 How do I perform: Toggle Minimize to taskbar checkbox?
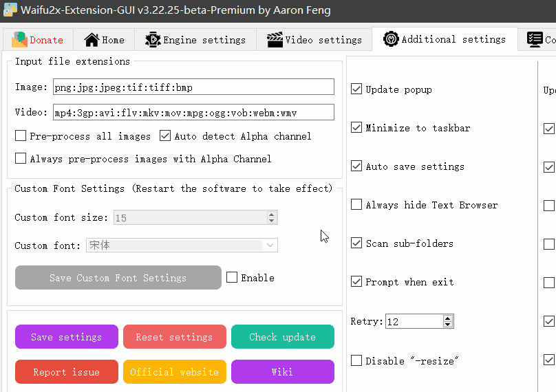[x=356, y=127]
